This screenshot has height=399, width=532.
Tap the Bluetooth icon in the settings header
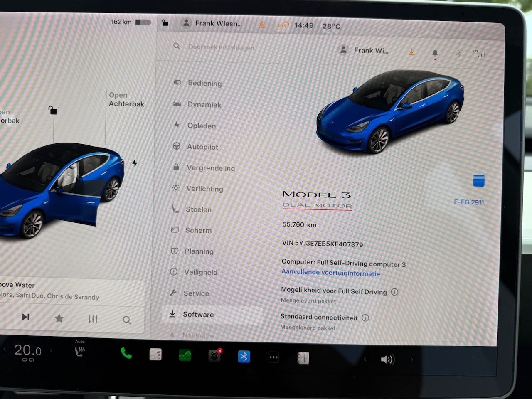click(458, 53)
